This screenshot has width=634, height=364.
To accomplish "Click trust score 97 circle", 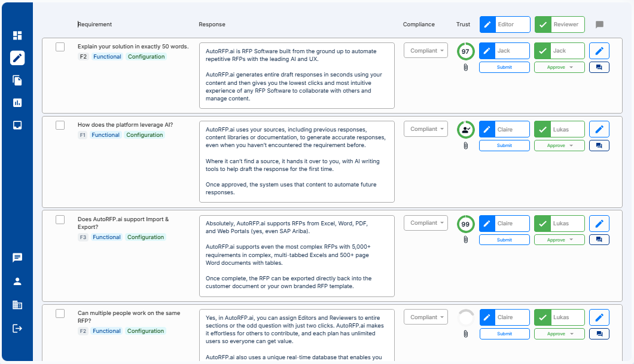I will tap(466, 51).
